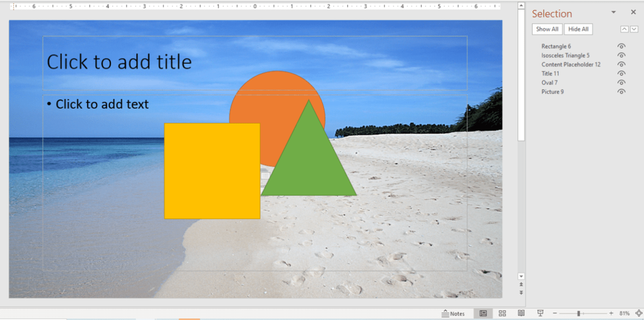This screenshot has width=644, height=320.
Task: Open the Selection pane options dropdown
Action: coord(613,12)
